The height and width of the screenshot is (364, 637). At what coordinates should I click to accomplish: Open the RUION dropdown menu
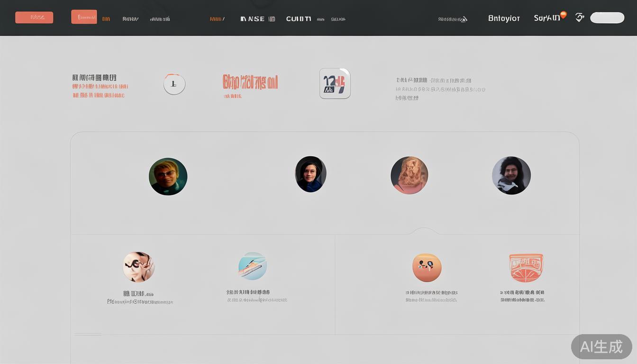[131, 19]
